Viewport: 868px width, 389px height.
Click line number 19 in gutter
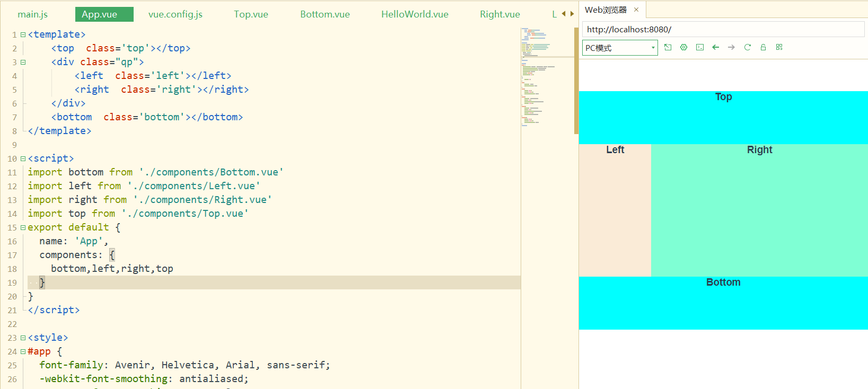point(12,282)
